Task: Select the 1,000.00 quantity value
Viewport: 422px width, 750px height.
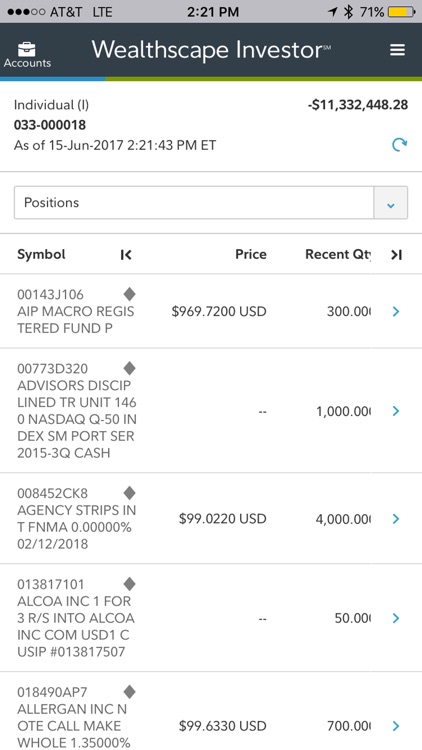Action: [x=344, y=411]
